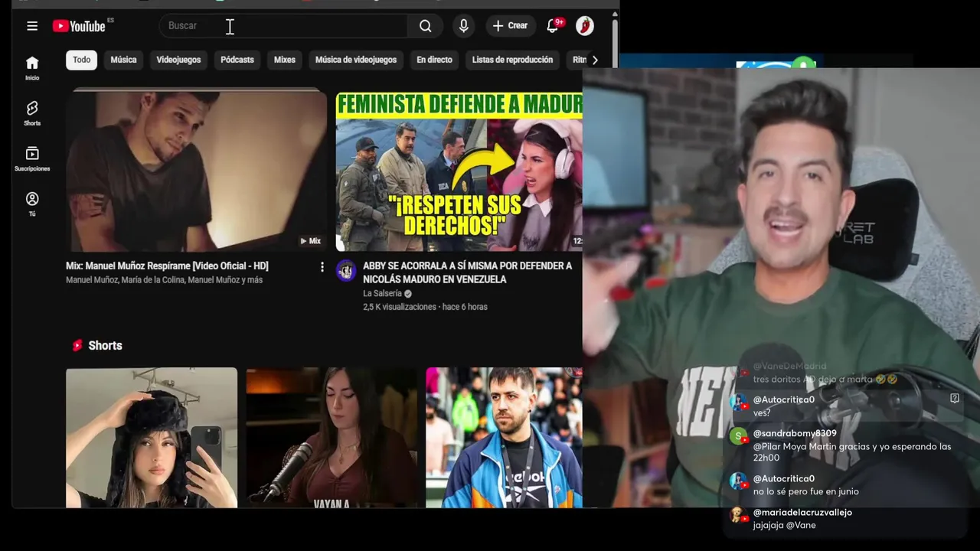Open Shorts in the sidebar
980x551 pixels.
[32, 113]
